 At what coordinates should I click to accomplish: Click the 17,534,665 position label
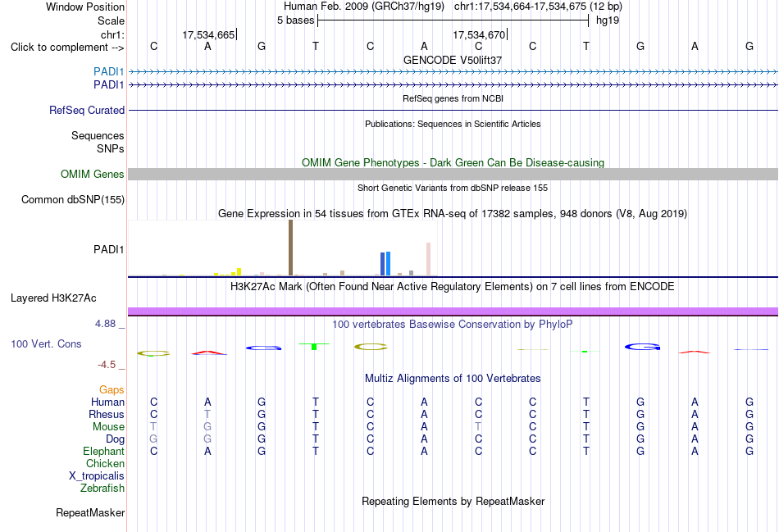[208, 34]
